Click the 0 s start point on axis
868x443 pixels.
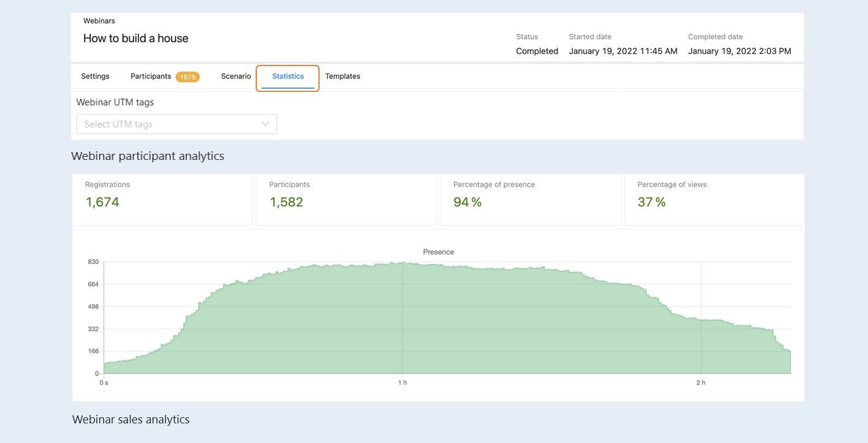[104, 383]
